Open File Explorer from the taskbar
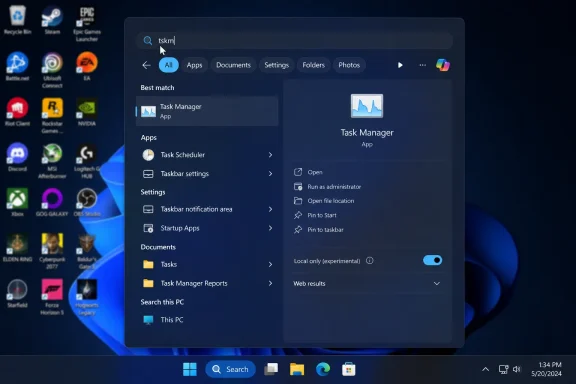576x384 pixels. pyautogui.click(x=297, y=369)
